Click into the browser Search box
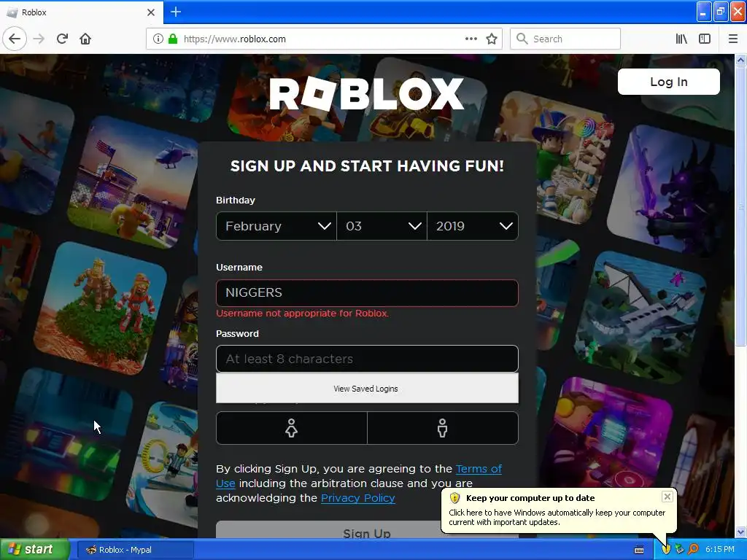Image resolution: width=747 pixels, height=560 pixels. [565, 39]
